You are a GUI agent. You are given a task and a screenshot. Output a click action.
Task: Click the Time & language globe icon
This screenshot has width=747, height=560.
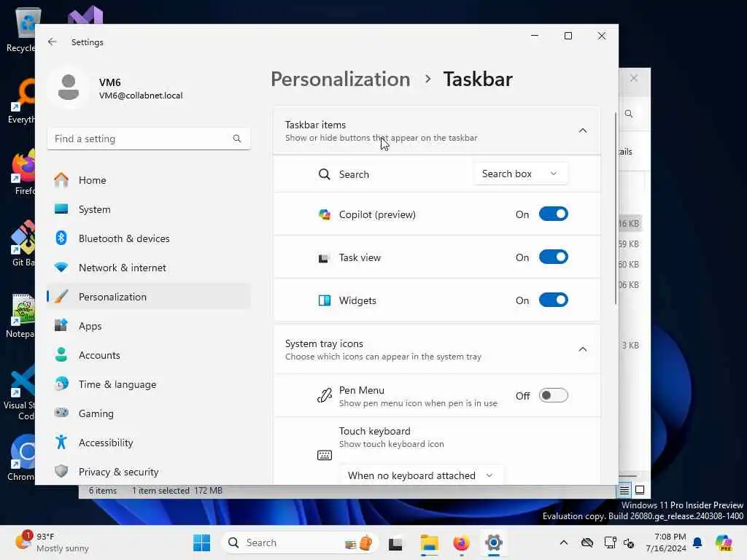61,384
